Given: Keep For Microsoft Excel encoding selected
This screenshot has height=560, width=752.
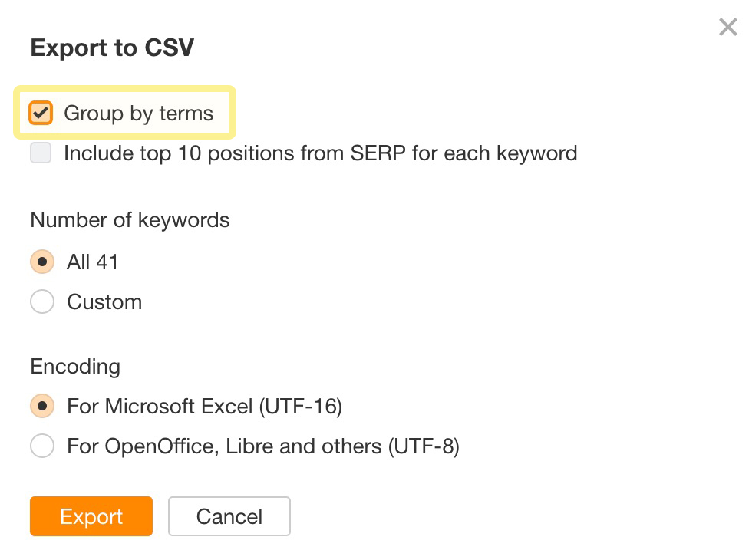Looking at the screenshot, I should (x=42, y=406).
